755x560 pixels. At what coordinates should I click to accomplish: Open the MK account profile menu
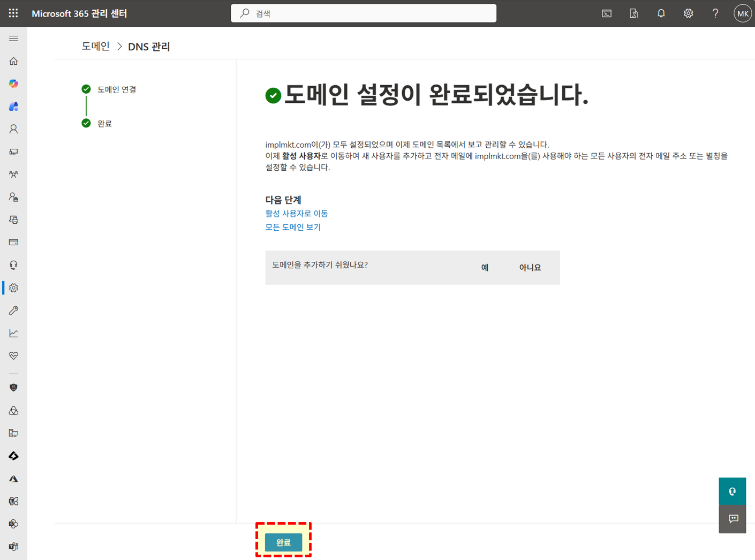click(741, 13)
